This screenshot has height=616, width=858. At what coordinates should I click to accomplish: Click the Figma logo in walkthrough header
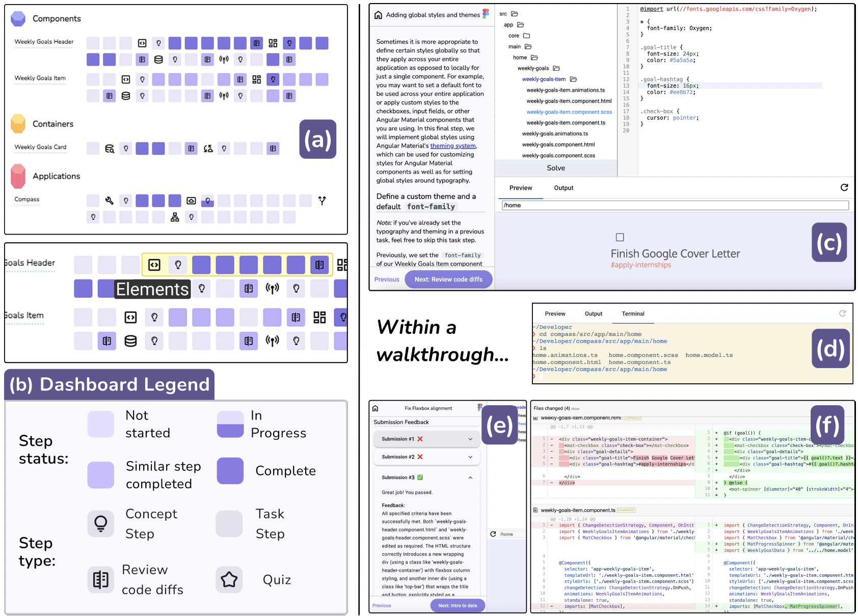click(486, 14)
